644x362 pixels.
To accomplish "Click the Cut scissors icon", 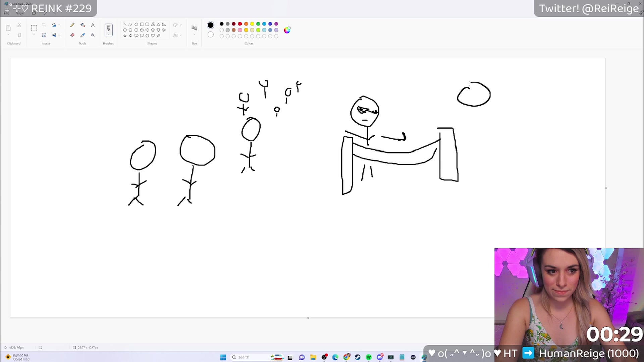I will pyautogui.click(x=19, y=25).
